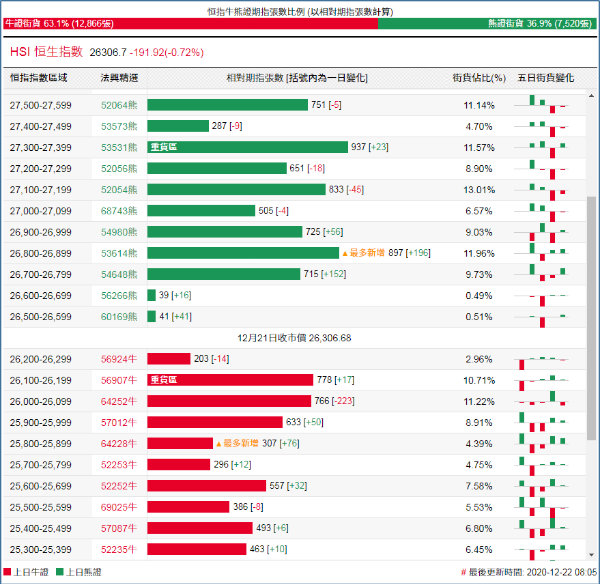
Task: Click five-day chart for 26,700-26,799 row
Action: 541,273
